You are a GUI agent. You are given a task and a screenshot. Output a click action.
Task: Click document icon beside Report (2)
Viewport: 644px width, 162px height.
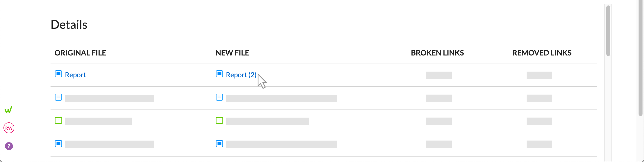pyautogui.click(x=219, y=74)
